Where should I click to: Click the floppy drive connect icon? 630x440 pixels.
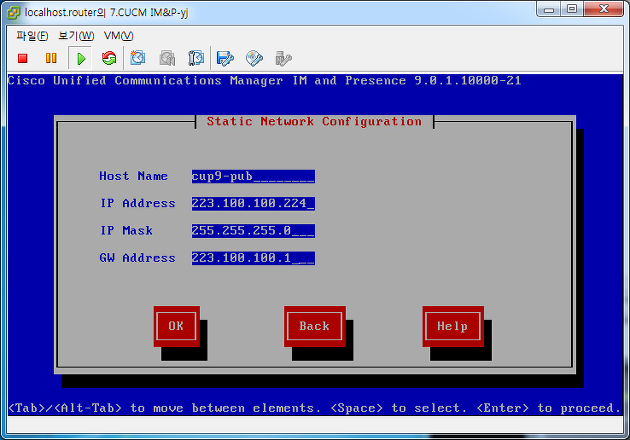point(225,58)
